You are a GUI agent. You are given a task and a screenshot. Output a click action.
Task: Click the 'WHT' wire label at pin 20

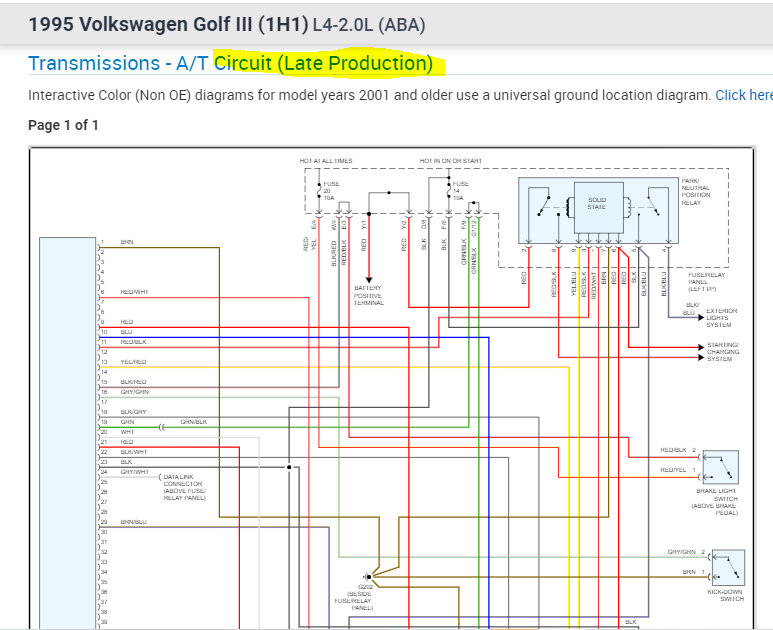[x=127, y=432]
